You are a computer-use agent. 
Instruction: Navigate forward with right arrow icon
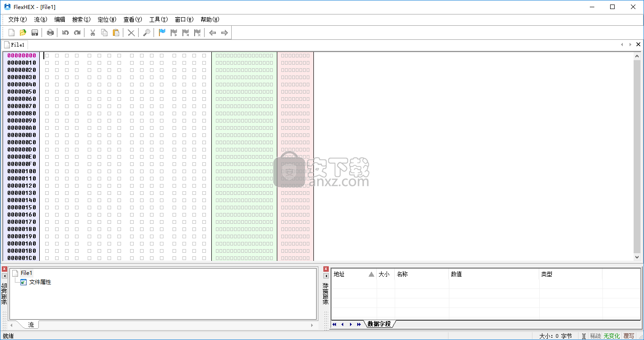[x=224, y=33]
